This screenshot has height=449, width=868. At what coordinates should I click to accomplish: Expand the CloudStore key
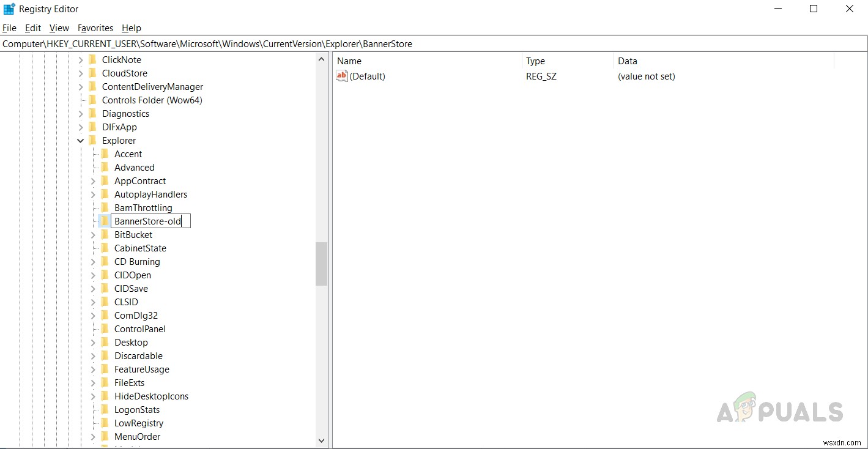(81, 73)
